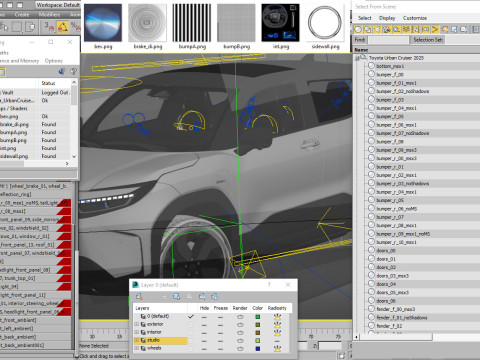Open Workspace Default dropdown
Viewport: 480px width, 360px height.
58,5
